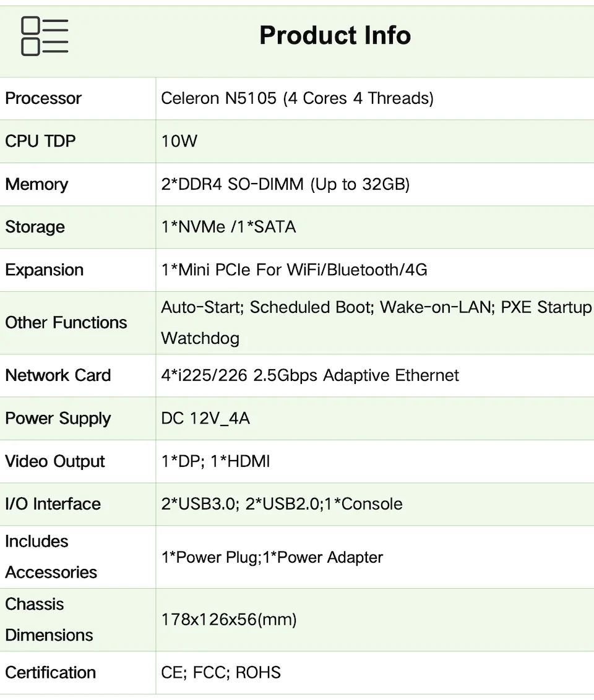Click the Video Output label
Viewport: 594px width, 700px height.
coord(55,461)
